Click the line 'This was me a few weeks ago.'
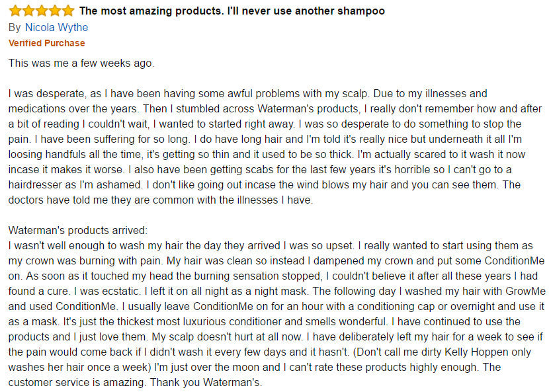Image resolution: width=549 pixels, height=392 pixels. [x=81, y=63]
